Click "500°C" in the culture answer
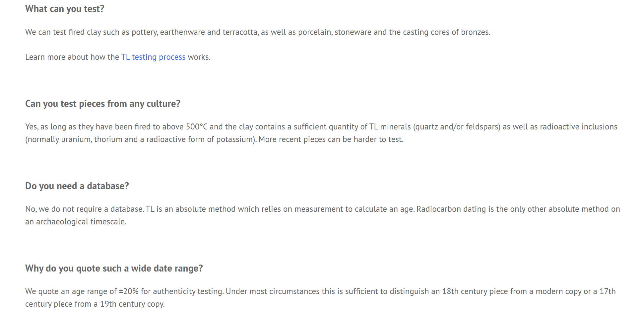Image resolution: width=644 pixels, height=318 pixels. (197, 127)
